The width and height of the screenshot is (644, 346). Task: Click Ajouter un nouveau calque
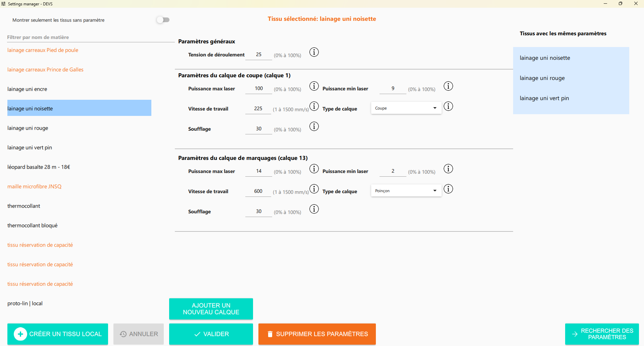pyautogui.click(x=211, y=309)
